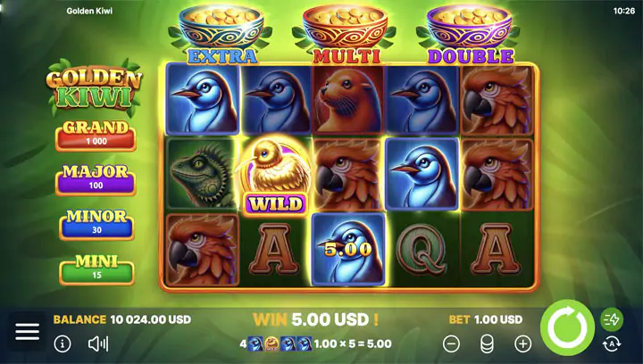Click the golden kiwi Wild symbol
This screenshot has width=643, height=364.
[276, 175]
